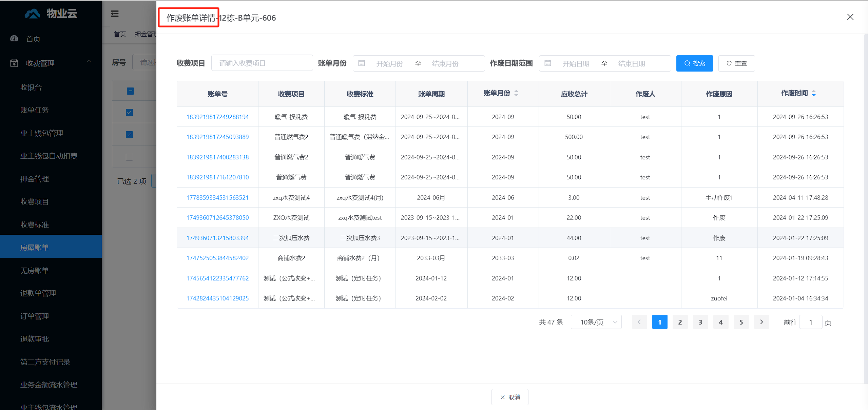
Task: Open 收银台 in sidebar
Action: (x=31, y=87)
